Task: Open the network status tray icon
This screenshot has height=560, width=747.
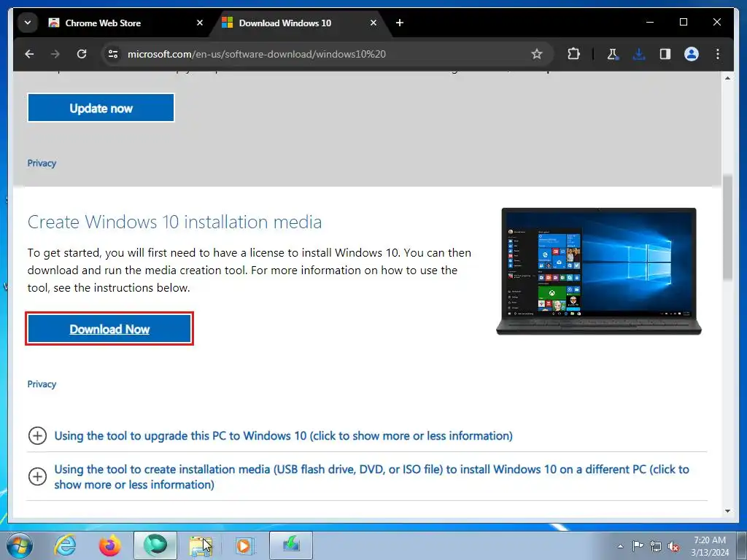Action: pyautogui.click(x=656, y=546)
